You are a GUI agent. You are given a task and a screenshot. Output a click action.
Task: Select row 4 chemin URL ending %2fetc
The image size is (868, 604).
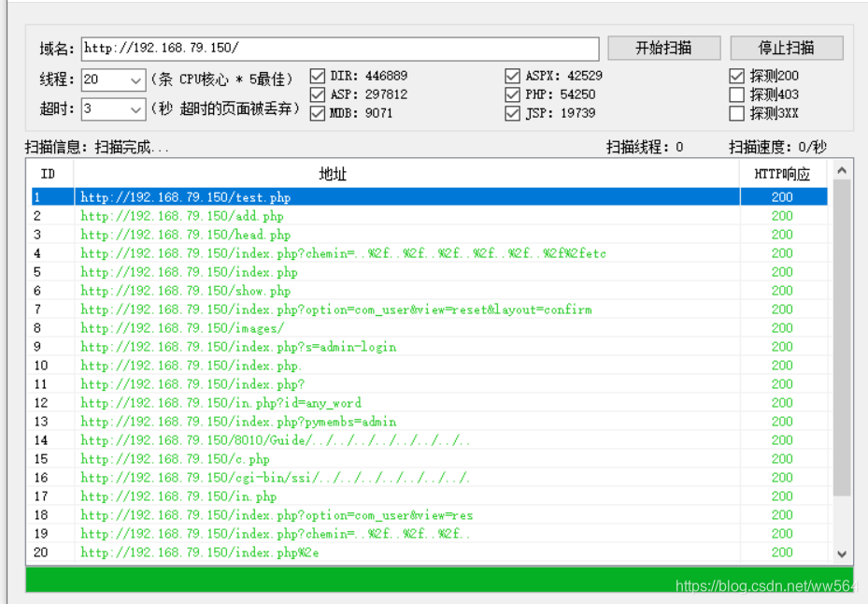(x=429, y=253)
